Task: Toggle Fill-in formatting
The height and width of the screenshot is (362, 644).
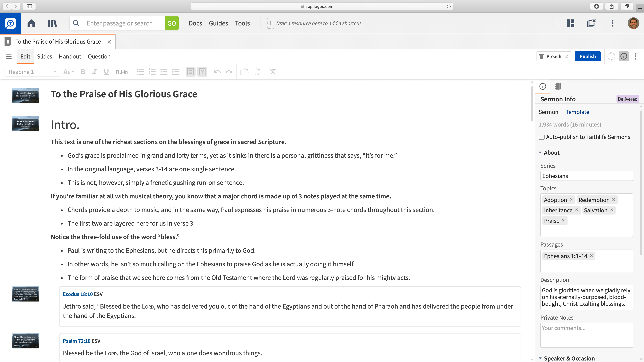Action: (121, 72)
